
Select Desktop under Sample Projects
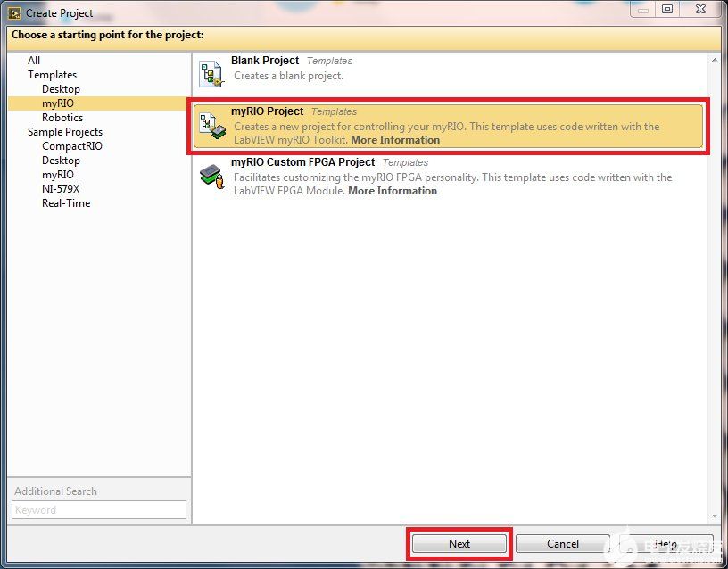(61, 161)
